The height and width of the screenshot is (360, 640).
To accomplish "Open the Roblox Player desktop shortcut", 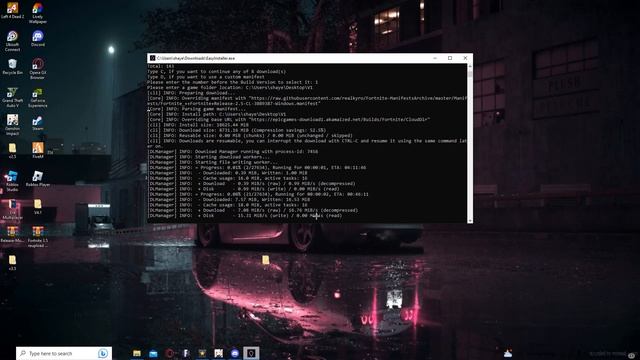I will (38, 178).
